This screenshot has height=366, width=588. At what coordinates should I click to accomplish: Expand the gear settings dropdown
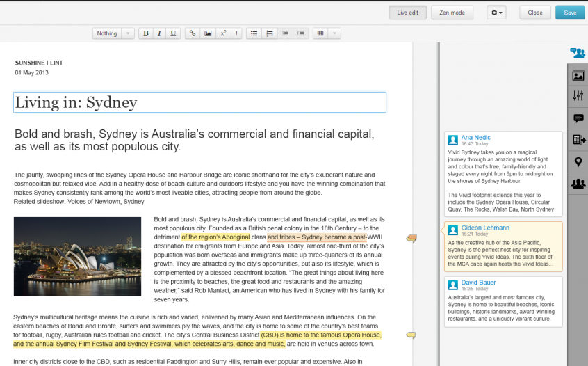click(496, 13)
